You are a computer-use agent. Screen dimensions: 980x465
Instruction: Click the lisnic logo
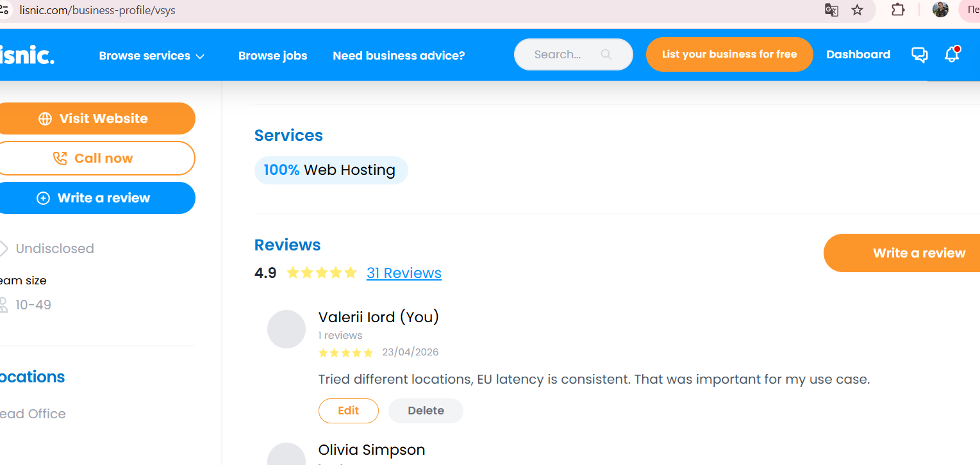point(27,55)
